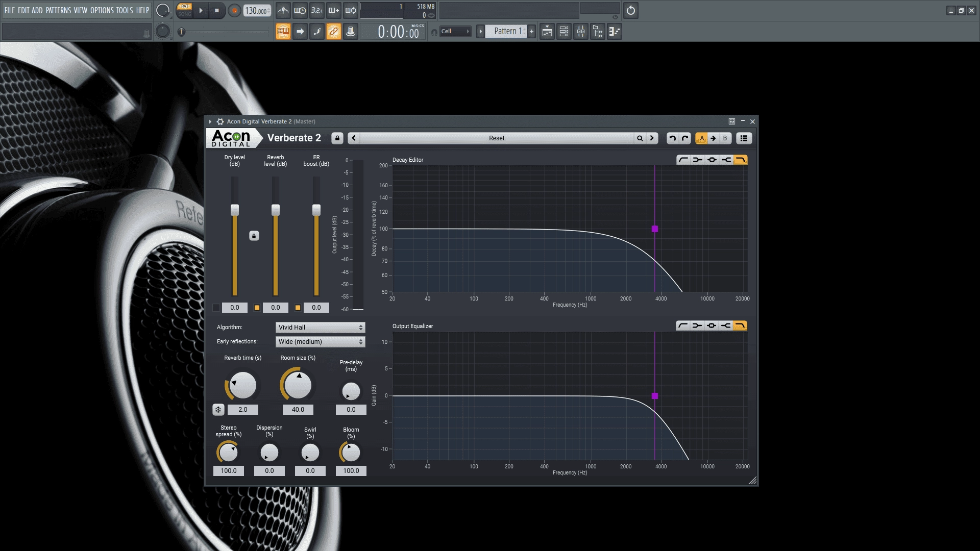980x551 pixels.
Task: Toggle the Reverb level enable square
Action: tap(257, 308)
